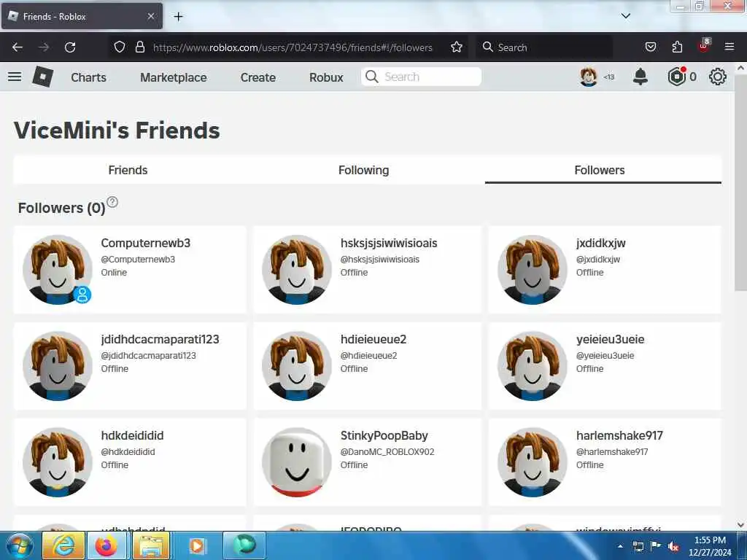Open hsksjsjsiwiwisioais profile link
Viewport: 747px width, 560px height.
tap(388, 243)
